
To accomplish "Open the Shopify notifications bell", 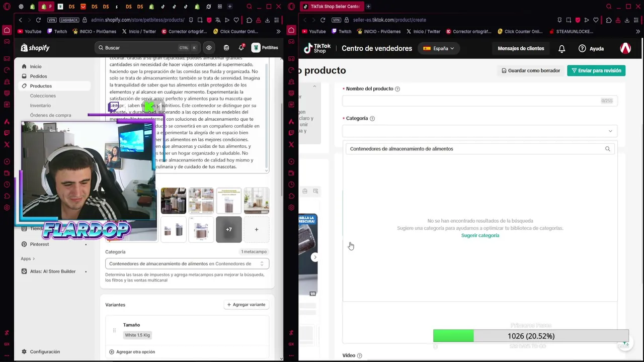I will point(242,47).
